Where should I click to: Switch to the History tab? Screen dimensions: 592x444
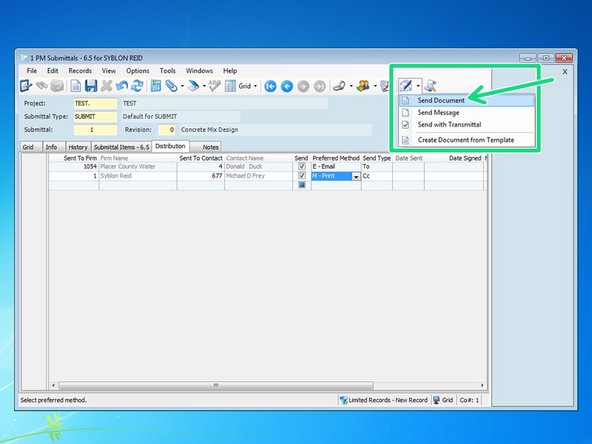tap(78, 147)
